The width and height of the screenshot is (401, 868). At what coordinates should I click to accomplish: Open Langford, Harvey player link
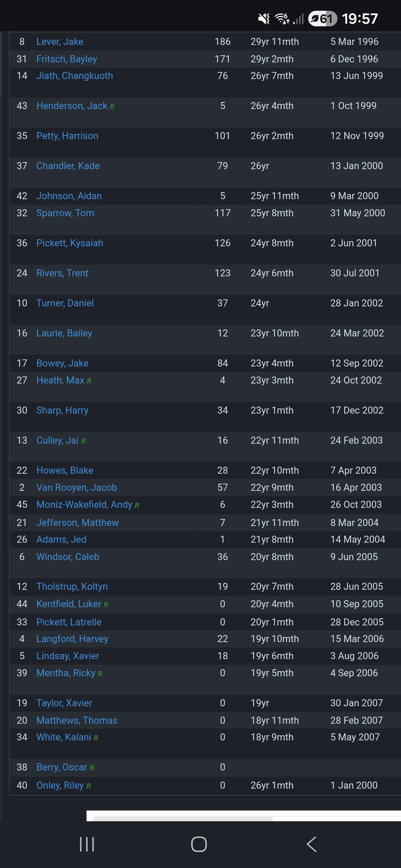coord(72,639)
